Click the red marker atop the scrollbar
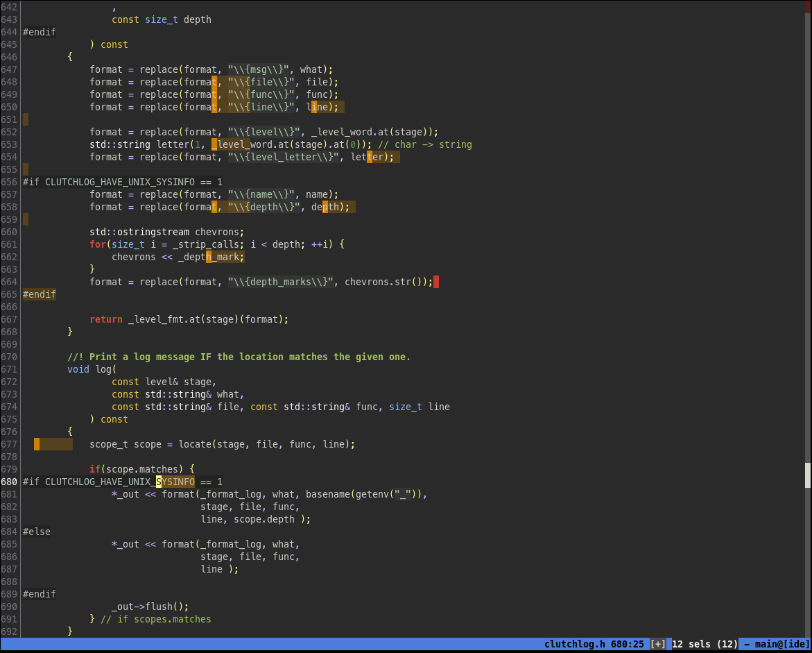The height and width of the screenshot is (653, 812). point(807,6)
